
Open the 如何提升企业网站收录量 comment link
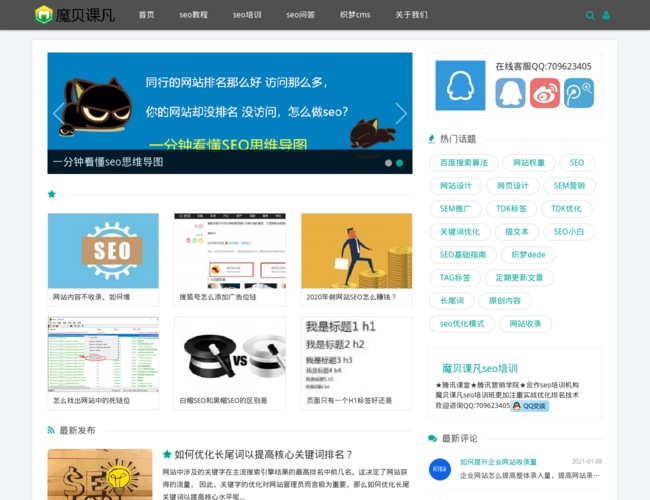(498, 462)
